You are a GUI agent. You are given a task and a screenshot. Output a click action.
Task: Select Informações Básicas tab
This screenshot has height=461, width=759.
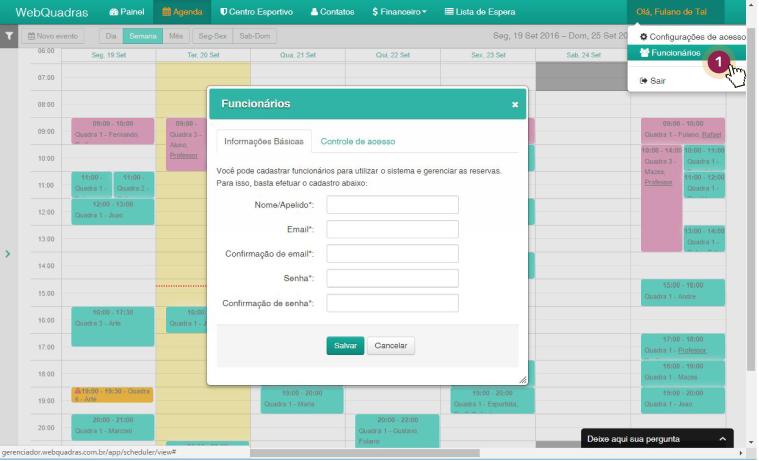264,142
